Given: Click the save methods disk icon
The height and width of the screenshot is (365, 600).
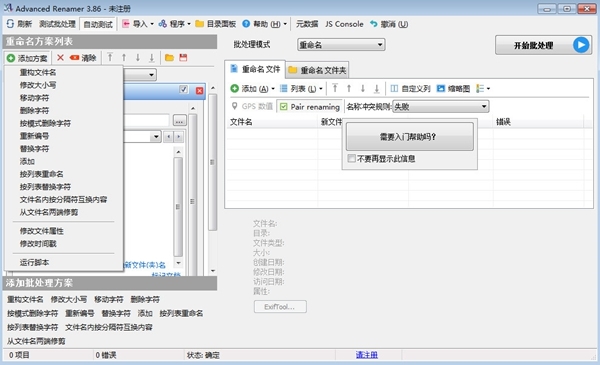Looking at the screenshot, I should click(x=183, y=58).
